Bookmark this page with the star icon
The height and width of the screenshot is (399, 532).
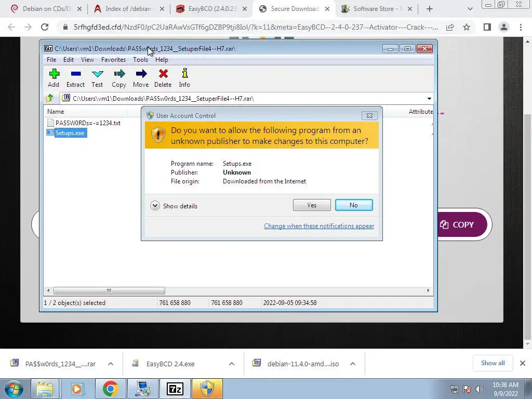[467, 27]
